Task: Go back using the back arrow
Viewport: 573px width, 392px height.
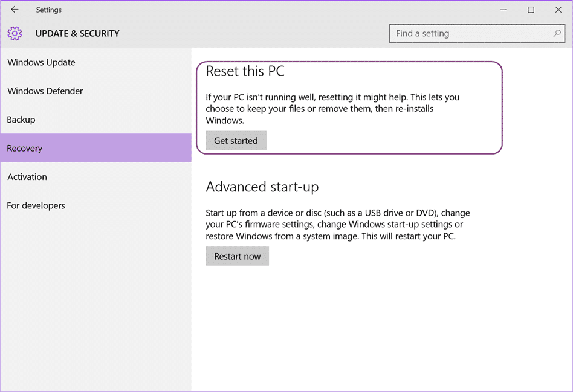Action: (x=15, y=10)
